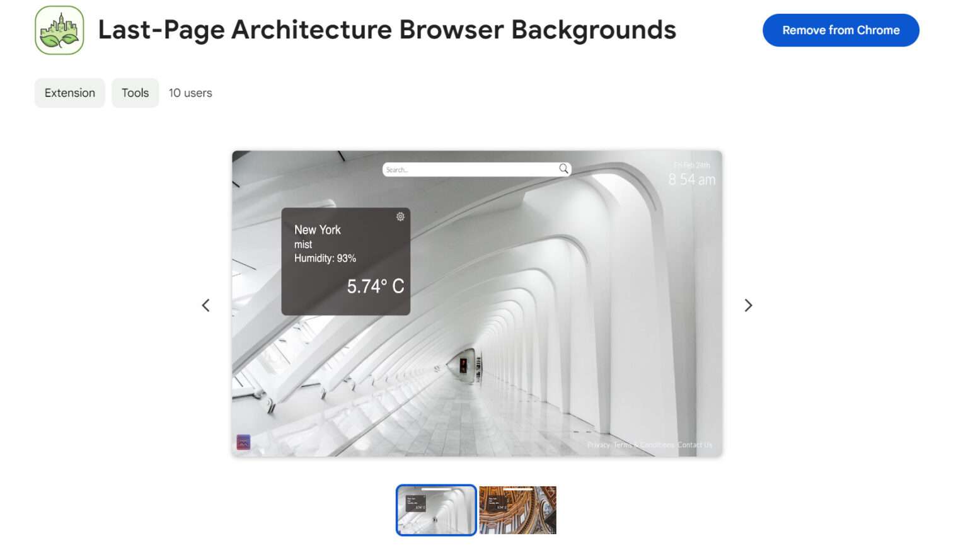Click the clock showing 8:54 am
This screenshot has height=560, width=968.
click(691, 179)
